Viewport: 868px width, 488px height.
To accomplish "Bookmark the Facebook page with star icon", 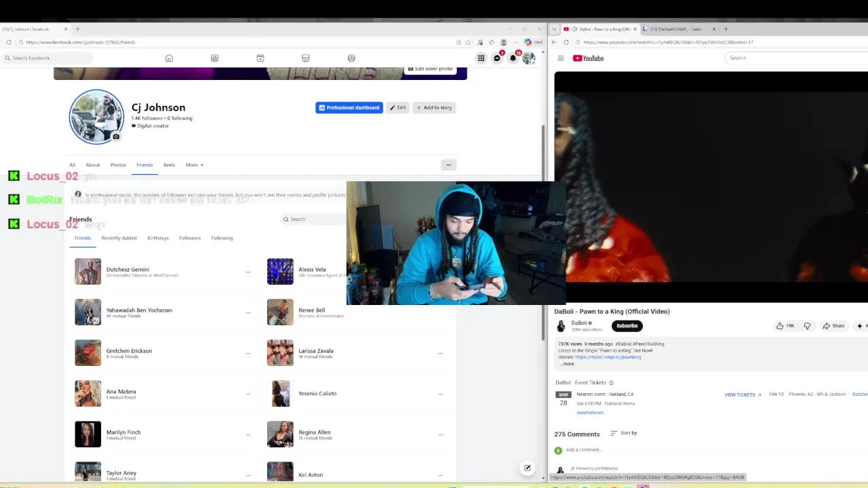I will pos(468,42).
